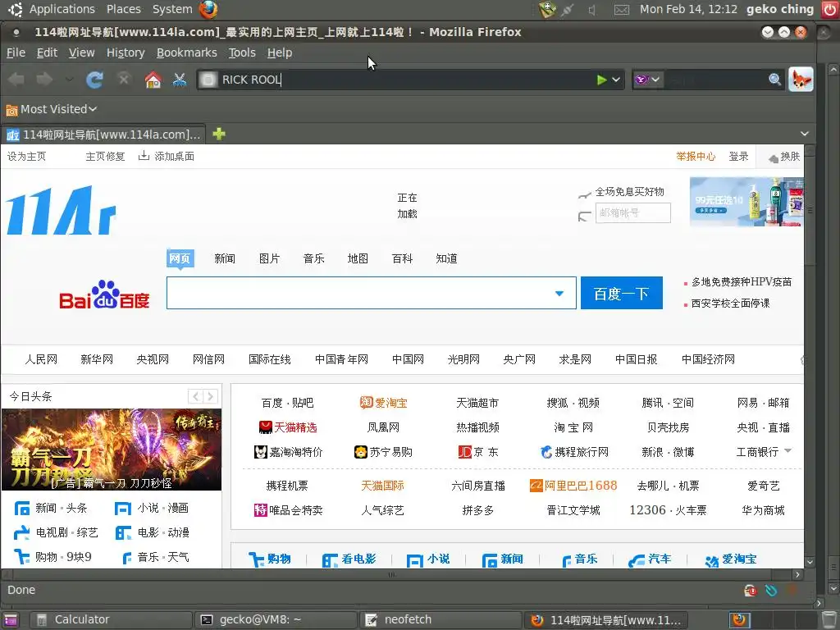Click the red badge icon in status bar

click(751, 591)
